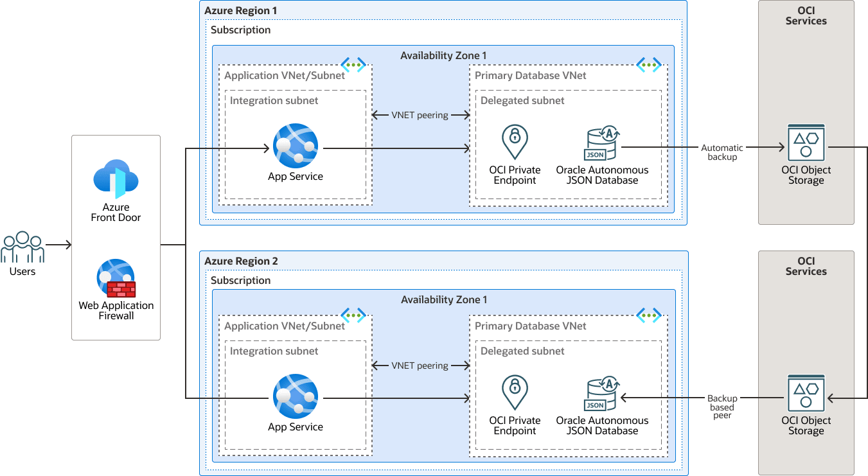Select the 'Automatic backup' label

coord(722,152)
